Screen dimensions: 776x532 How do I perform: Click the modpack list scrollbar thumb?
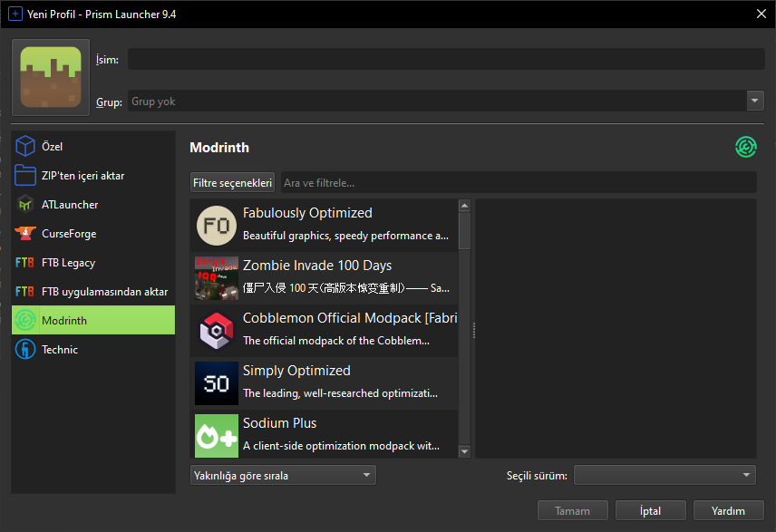tap(464, 230)
